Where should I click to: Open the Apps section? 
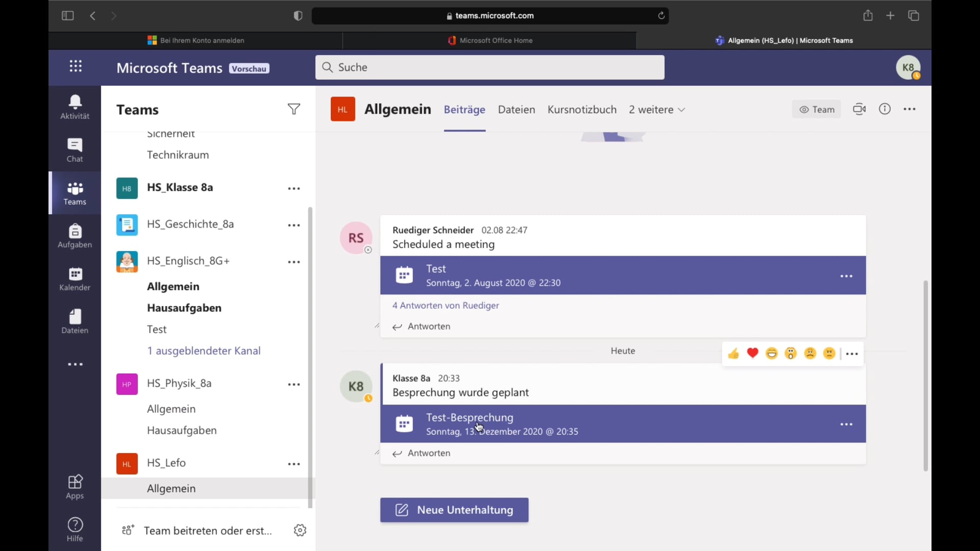75,486
